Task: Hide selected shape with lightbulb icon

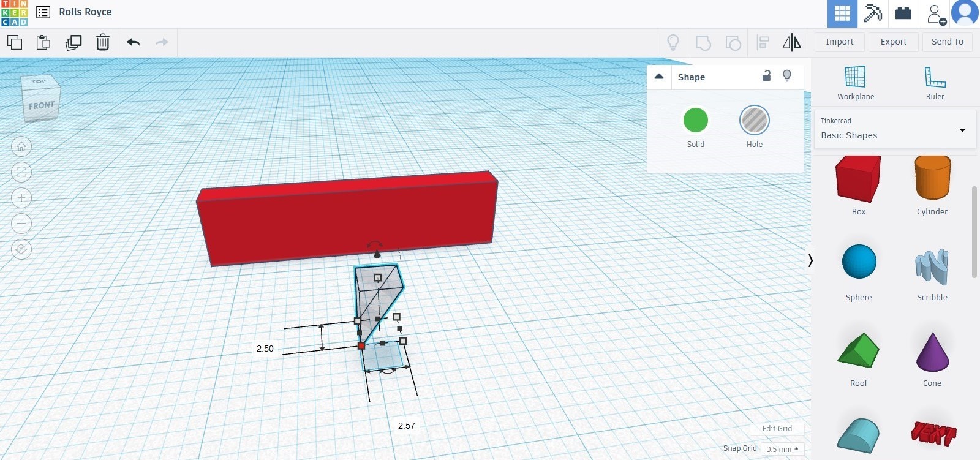Action: click(787, 76)
